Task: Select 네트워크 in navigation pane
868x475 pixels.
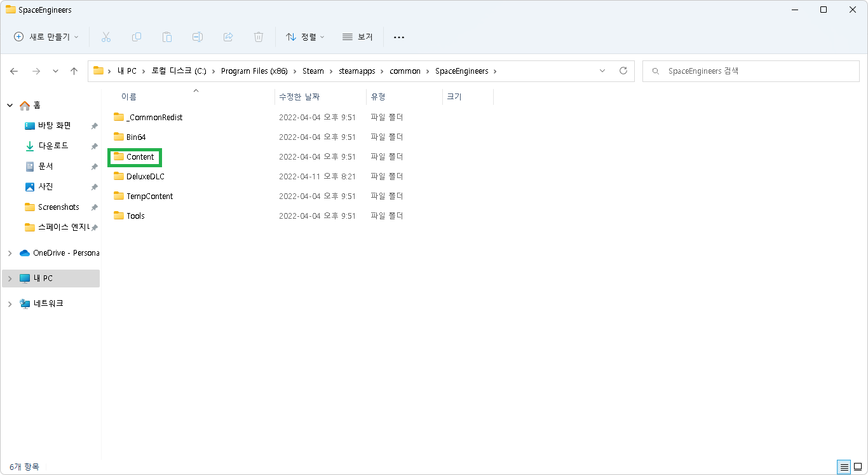Action: [48, 304]
